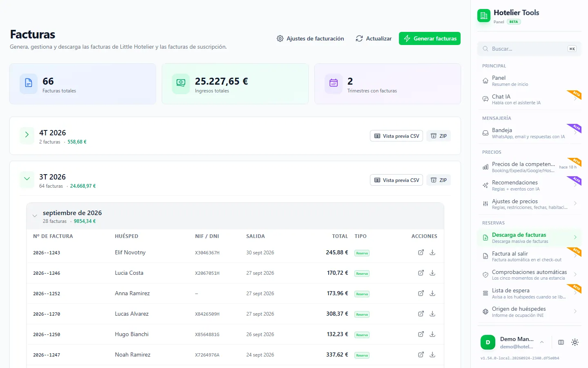Screen dimensions: 588x368
Task: Download Lucia Costa's invoice
Action: pos(432,273)
